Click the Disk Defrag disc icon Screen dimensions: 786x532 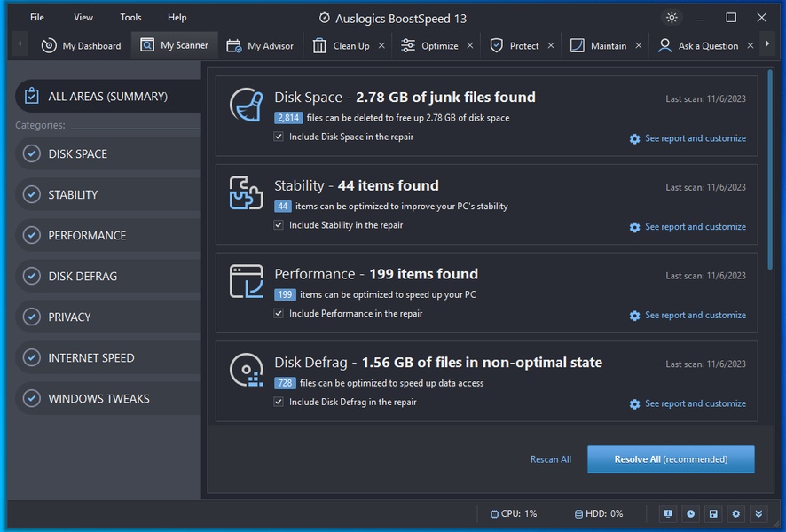[245, 369]
